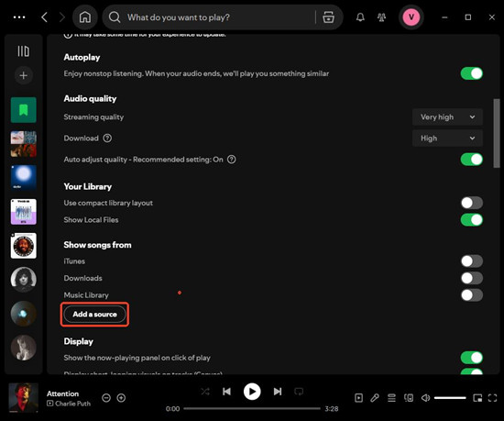
Task: Open Friend Activity icon
Action: (x=381, y=17)
